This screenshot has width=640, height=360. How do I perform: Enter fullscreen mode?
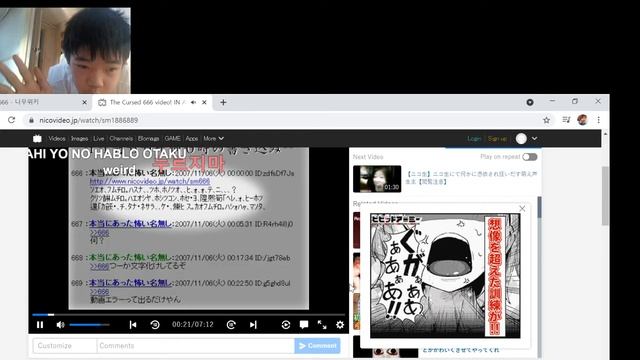[322, 325]
